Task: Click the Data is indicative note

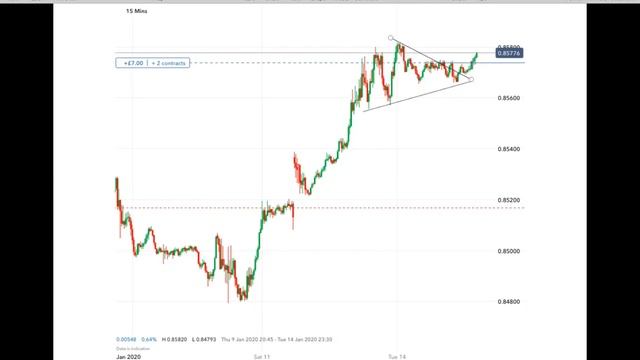Action: pos(133,349)
